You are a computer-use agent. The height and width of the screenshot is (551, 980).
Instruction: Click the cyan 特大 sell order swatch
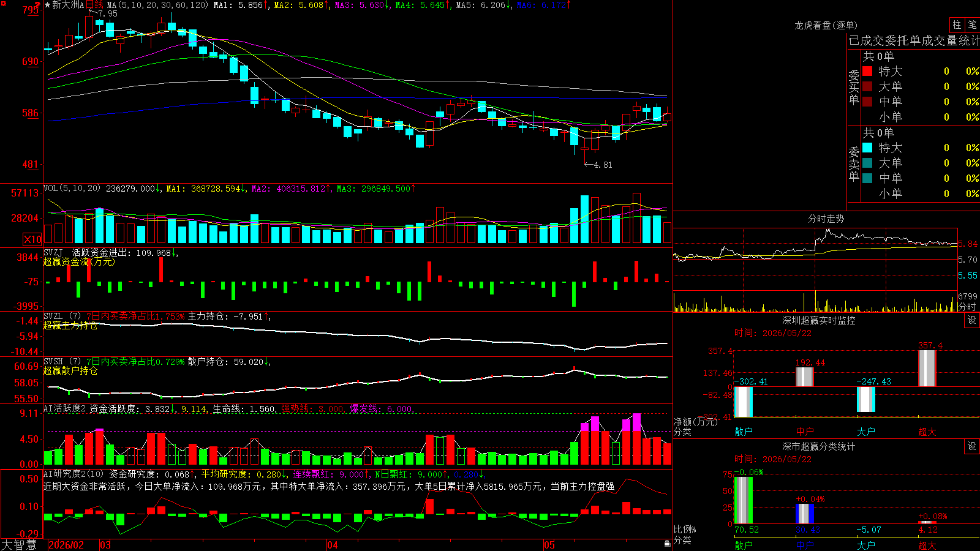click(x=867, y=148)
